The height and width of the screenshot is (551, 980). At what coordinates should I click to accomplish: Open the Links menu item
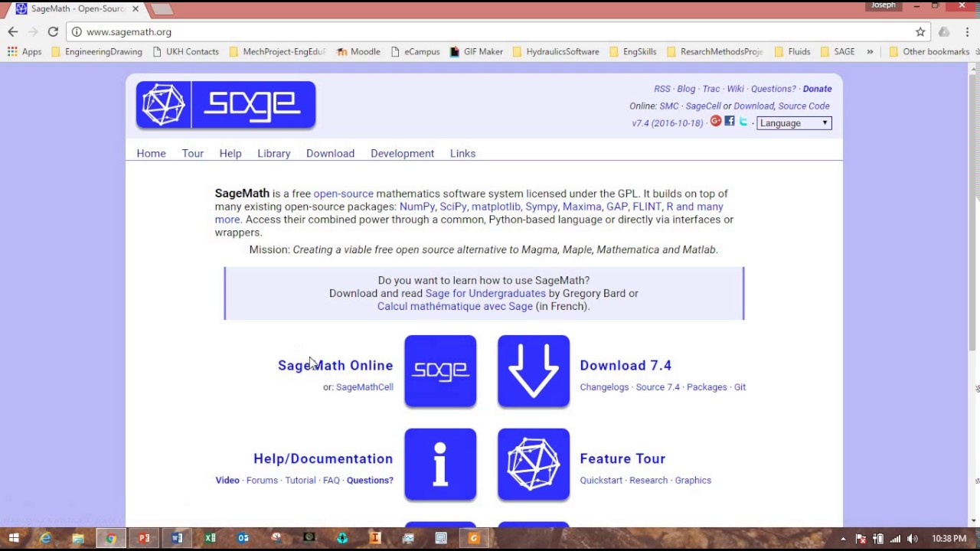(462, 153)
